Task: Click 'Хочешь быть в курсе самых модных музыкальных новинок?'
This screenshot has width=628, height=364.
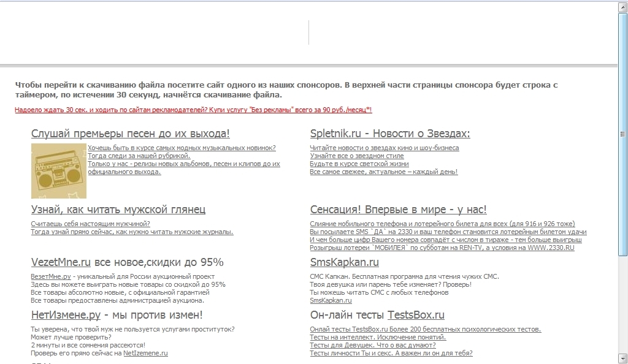Action: (182, 148)
